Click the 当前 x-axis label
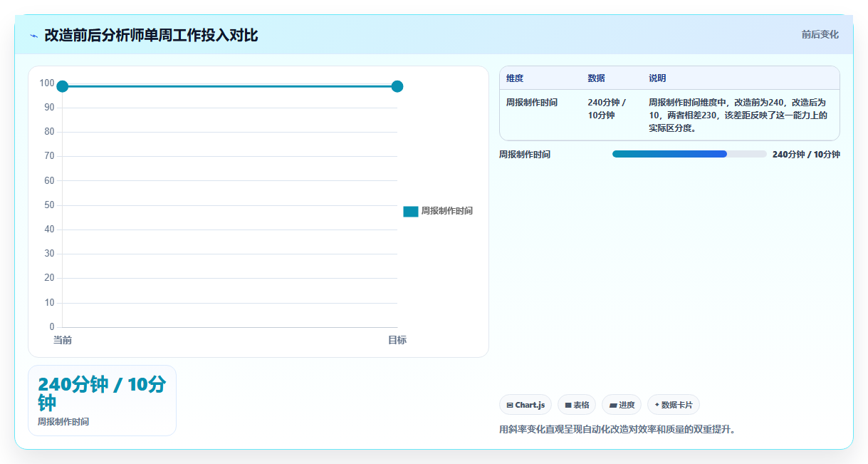This screenshot has height=464, width=868. pos(63,340)
